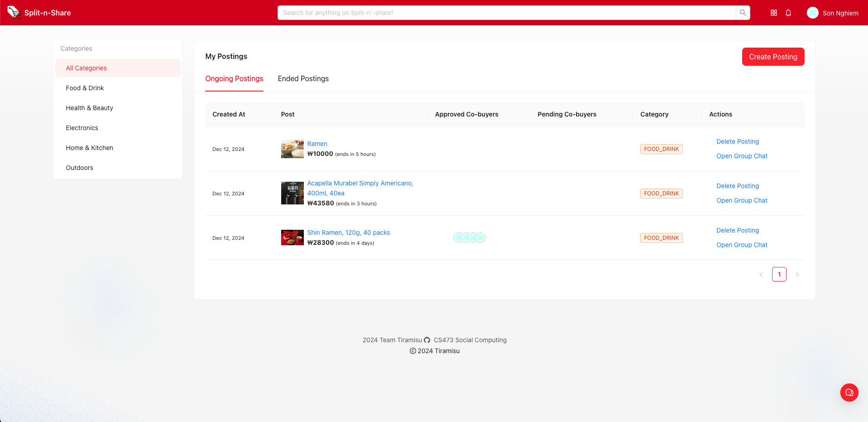
Task: Delete the Ramen posting
Action: tap(737, 141)
